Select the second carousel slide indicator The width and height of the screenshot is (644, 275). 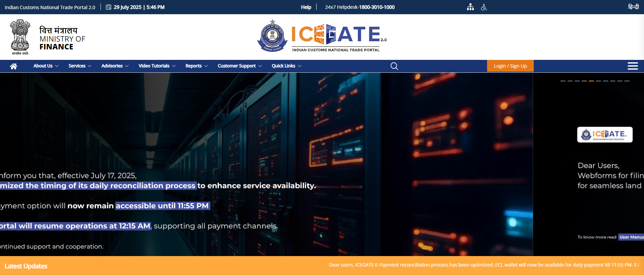point(570,81)
